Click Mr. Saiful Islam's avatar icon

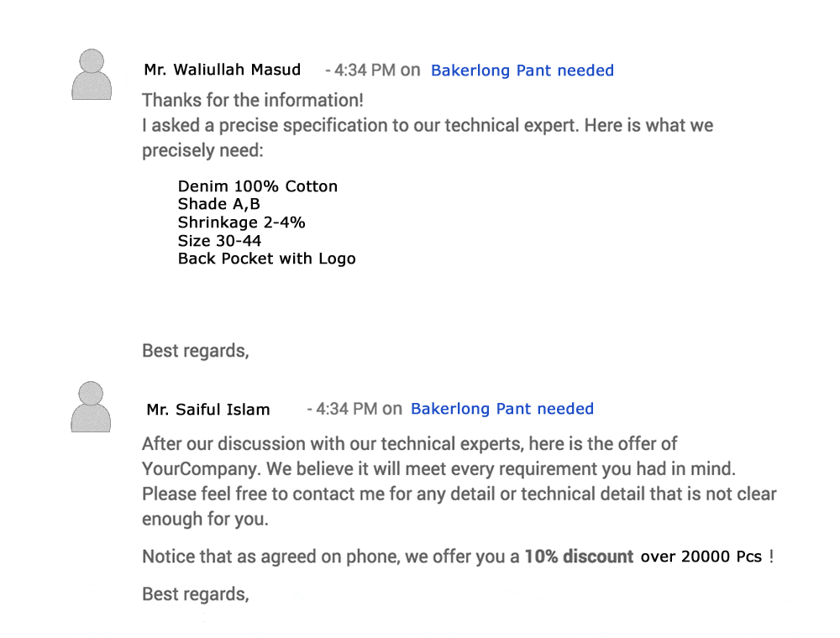pyautogui.click(x=91, y=408)
